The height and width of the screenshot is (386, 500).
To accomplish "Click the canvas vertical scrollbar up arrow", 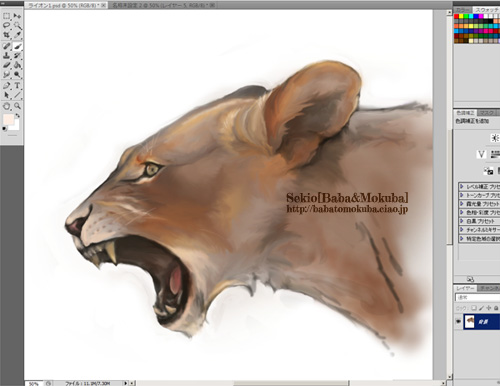I will [x=450, y=13].
